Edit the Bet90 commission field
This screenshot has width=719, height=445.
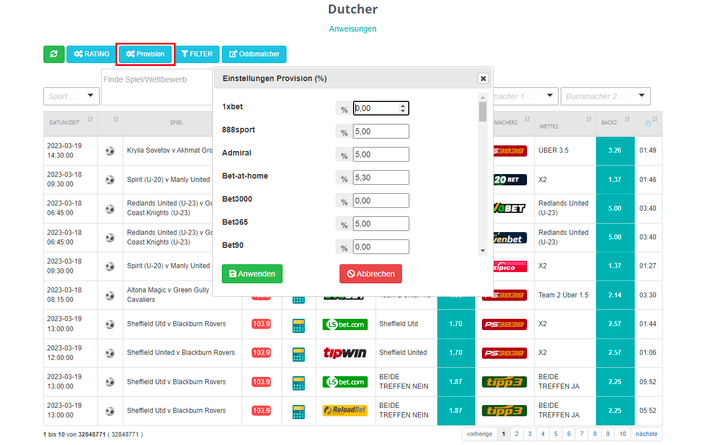pyautogui.click(x=381, y=247)
